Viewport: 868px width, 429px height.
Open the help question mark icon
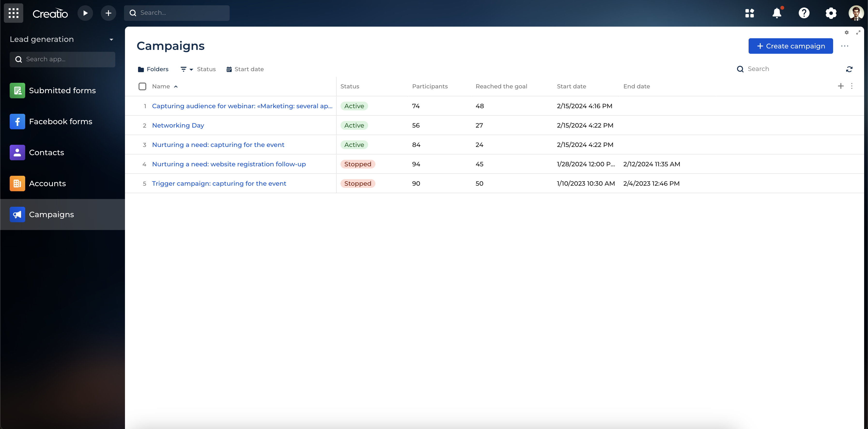pos(804,13)
